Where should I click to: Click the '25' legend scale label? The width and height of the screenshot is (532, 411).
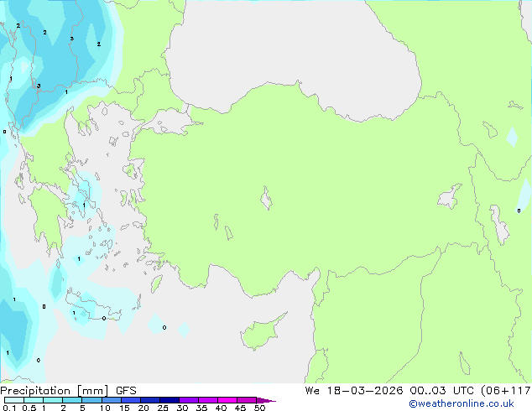163,408
